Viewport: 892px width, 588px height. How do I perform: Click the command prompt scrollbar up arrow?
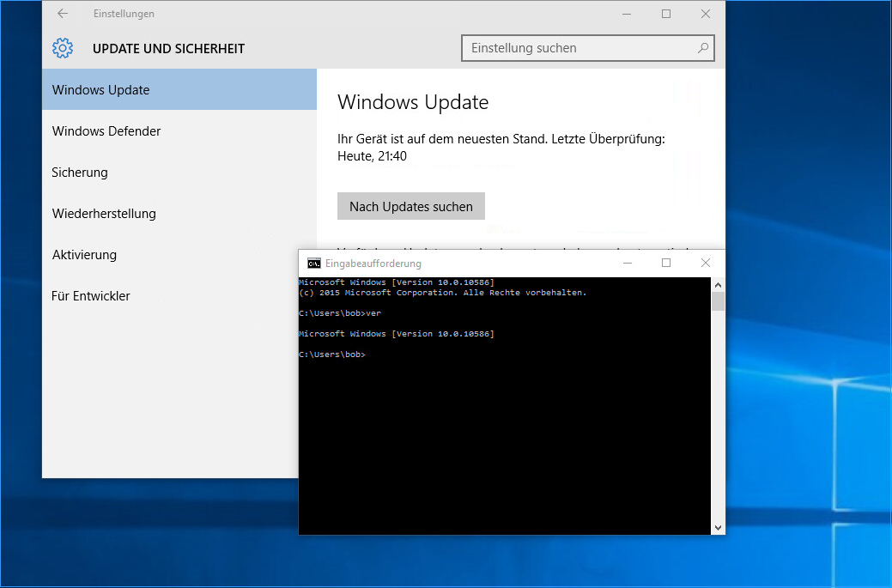click(x=718, y=285)
